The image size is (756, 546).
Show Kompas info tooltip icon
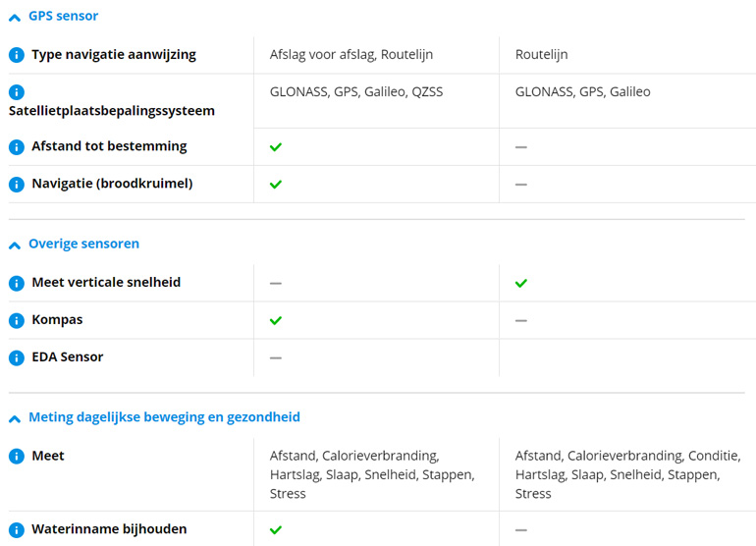(17, 320)
